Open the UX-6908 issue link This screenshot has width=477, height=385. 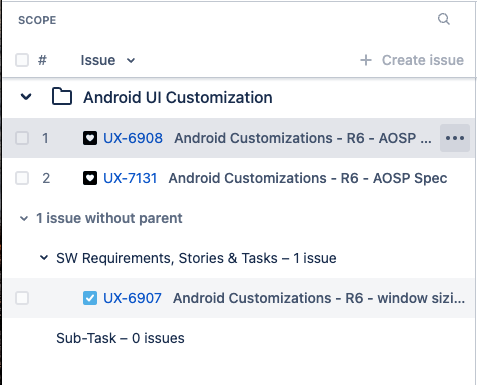pos(133,138)
